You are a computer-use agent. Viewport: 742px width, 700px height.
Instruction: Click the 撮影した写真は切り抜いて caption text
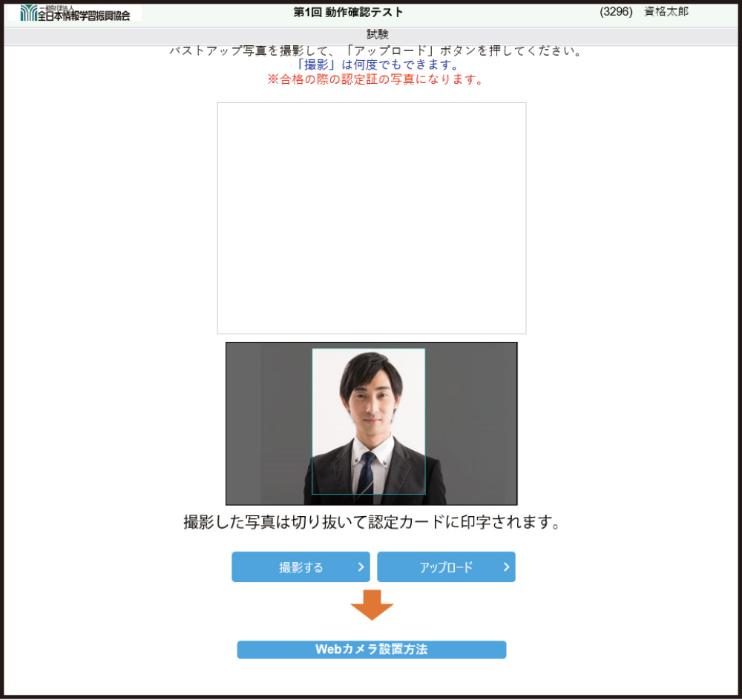(372, 522)
